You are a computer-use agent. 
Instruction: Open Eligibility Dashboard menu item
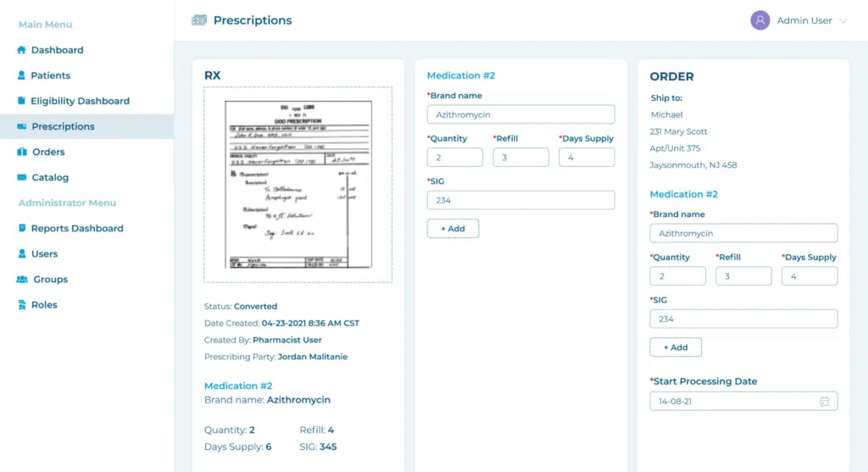(80, 101)
